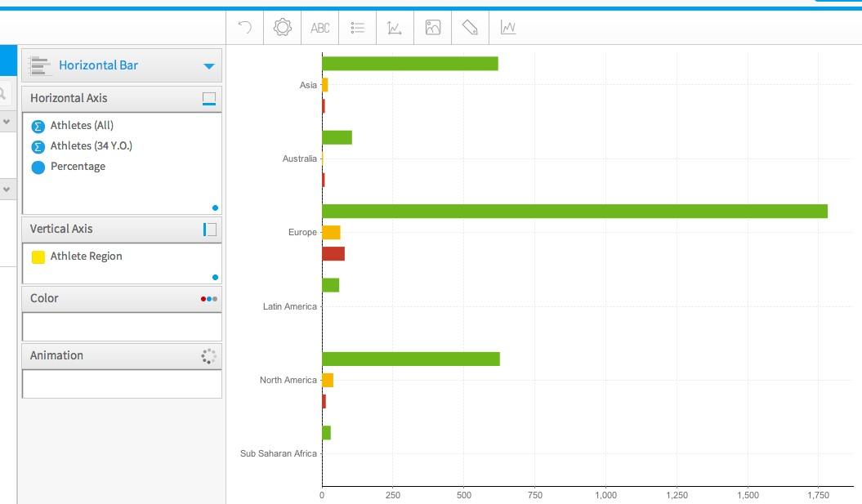
Task: Open the image background settings icon
Action: [433, 28]
